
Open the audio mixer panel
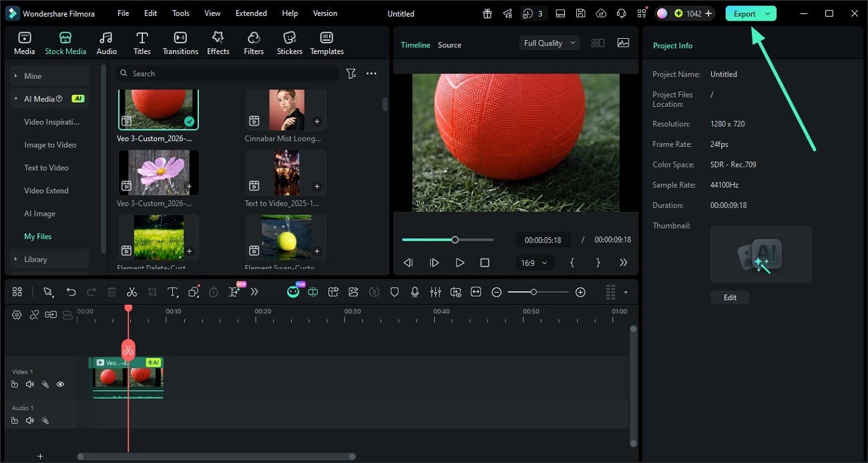[x=435, y=292]
